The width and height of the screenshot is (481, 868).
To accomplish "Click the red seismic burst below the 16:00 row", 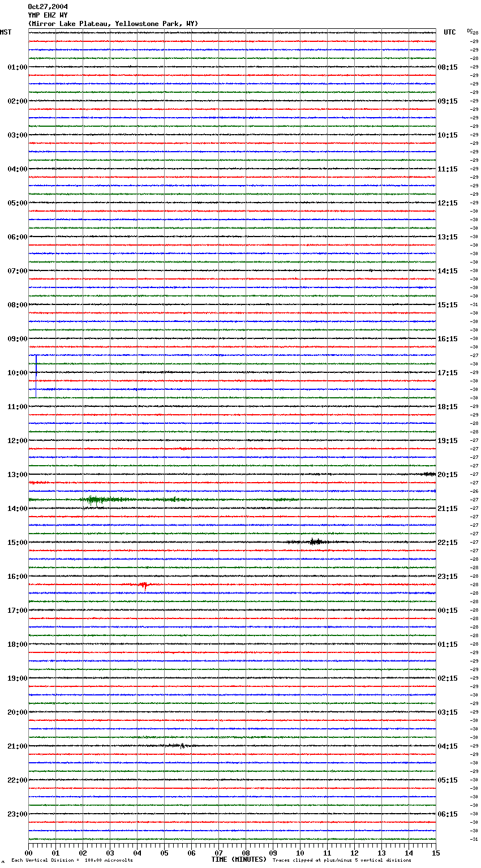I will tap(144, 585).
